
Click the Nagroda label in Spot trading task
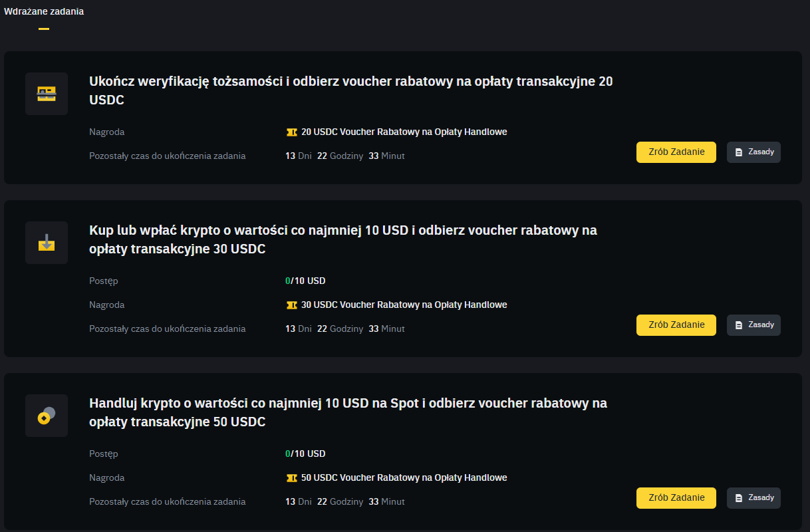[106, 478]
